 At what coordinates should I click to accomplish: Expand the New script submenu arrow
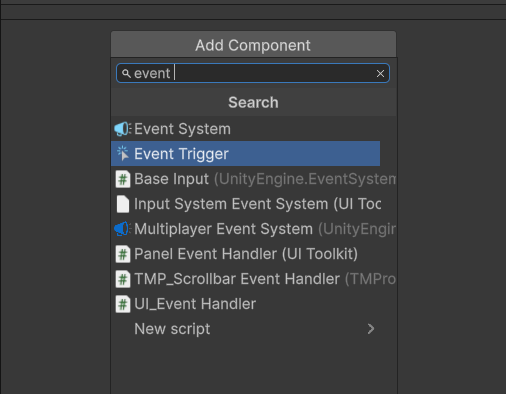[371, 329]
